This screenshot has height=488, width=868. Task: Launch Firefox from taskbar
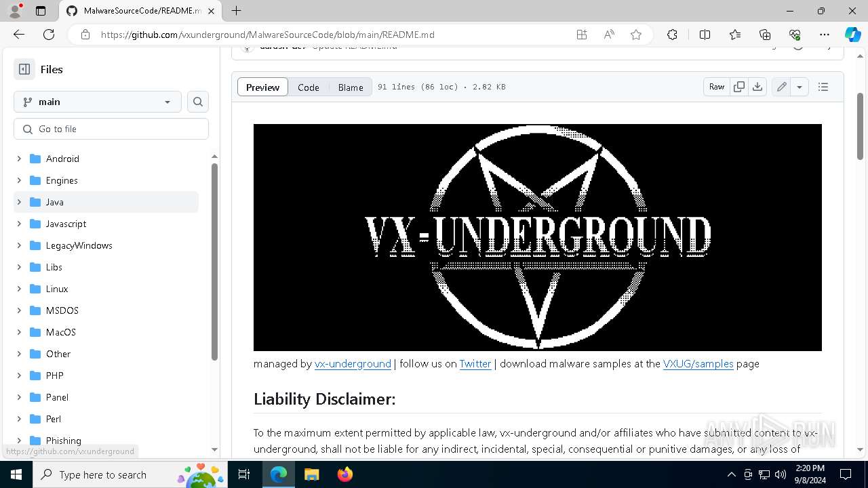click(x=345, y=474)
